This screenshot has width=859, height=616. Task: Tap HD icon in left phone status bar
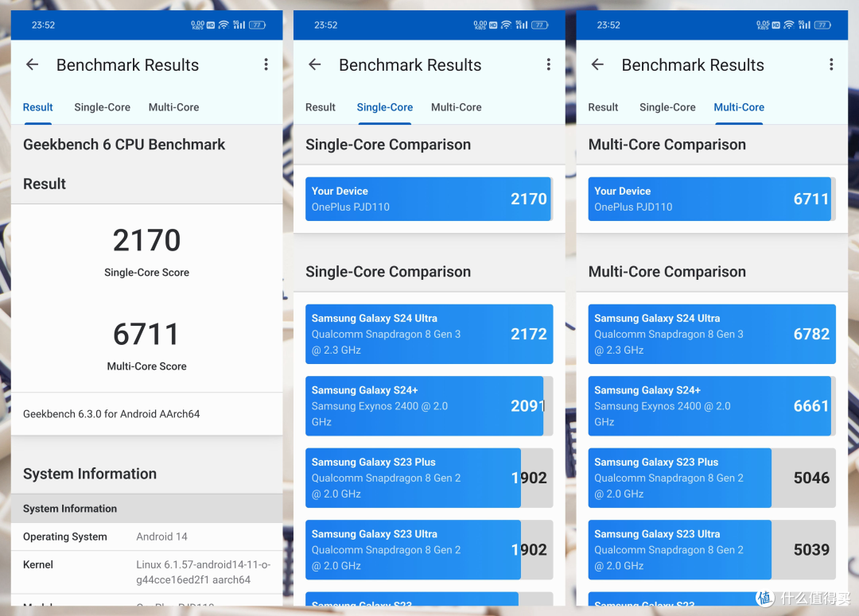click(x=210, y=25)
